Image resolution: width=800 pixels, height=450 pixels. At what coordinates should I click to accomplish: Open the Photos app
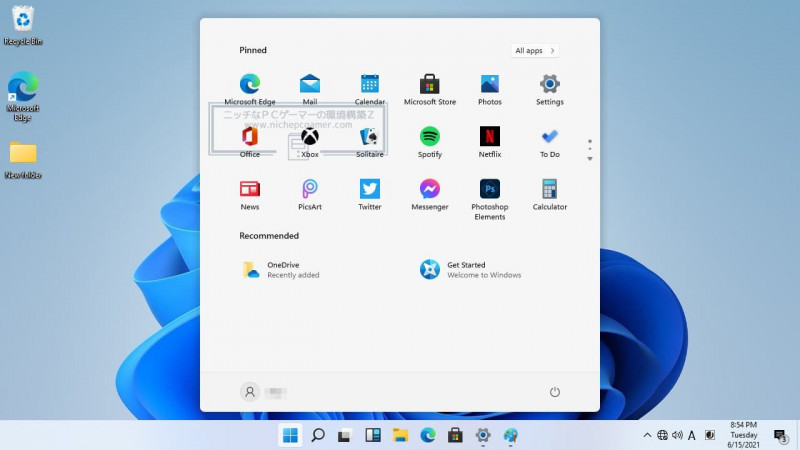click(x=490, y=89)
